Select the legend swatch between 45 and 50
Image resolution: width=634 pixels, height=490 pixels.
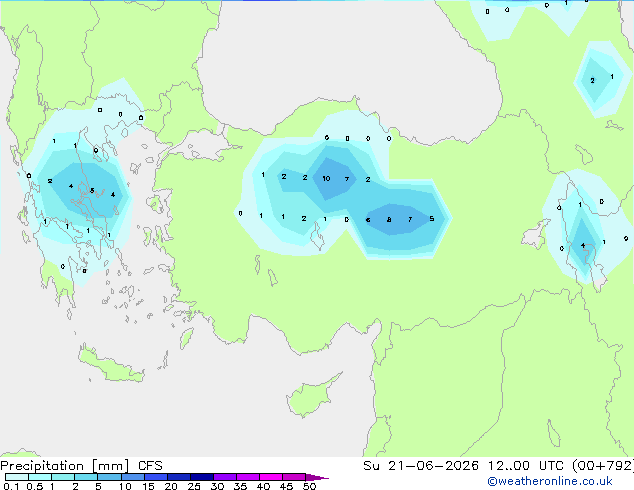coord(294,477)
